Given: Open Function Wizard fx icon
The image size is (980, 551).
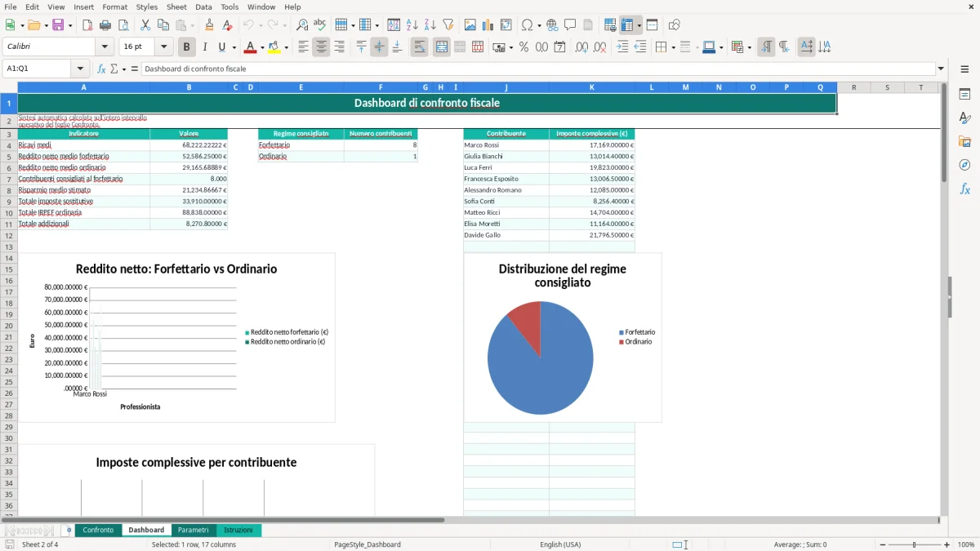Looking at the screenshot, I should (101, 69).
